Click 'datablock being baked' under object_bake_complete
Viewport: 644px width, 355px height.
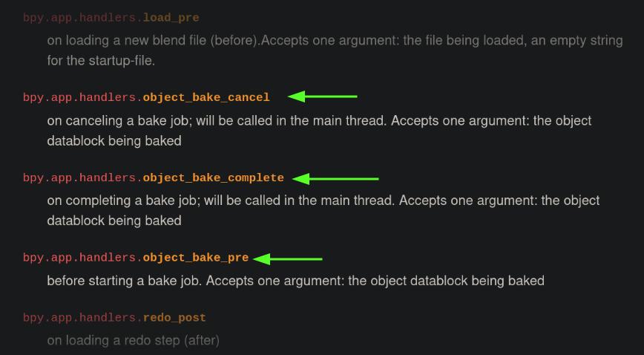pyautogui.click(x=114, y=221)
